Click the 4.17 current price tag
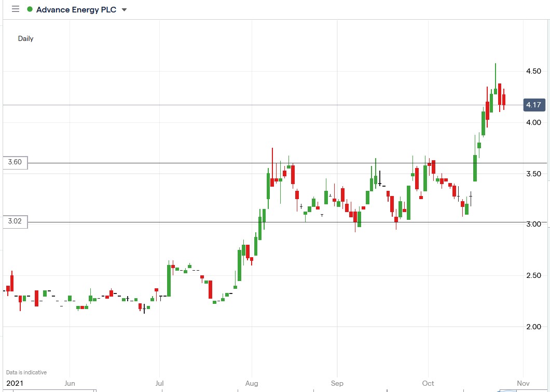This screenshot has height=392, width=550. click(x=534, y=105)
